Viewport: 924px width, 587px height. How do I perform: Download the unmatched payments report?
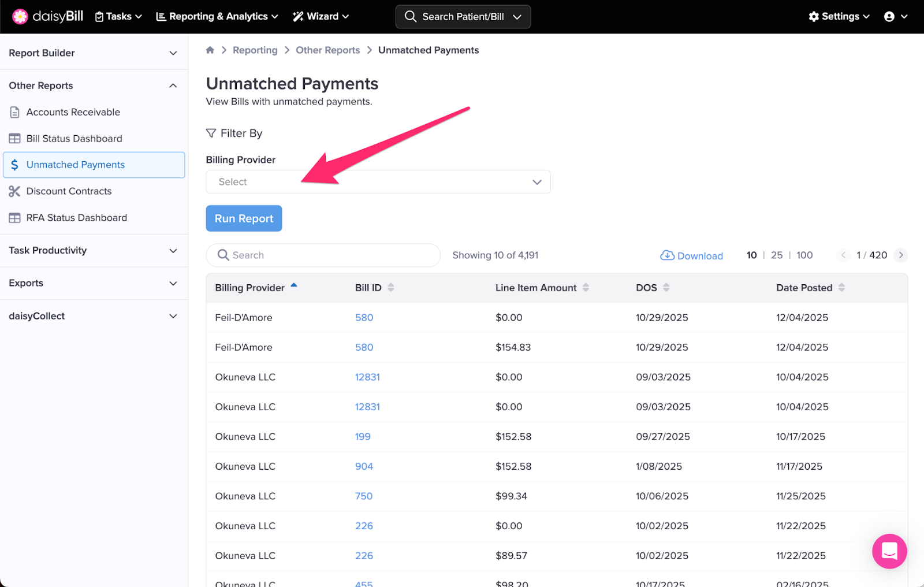[x=692, y=255]
